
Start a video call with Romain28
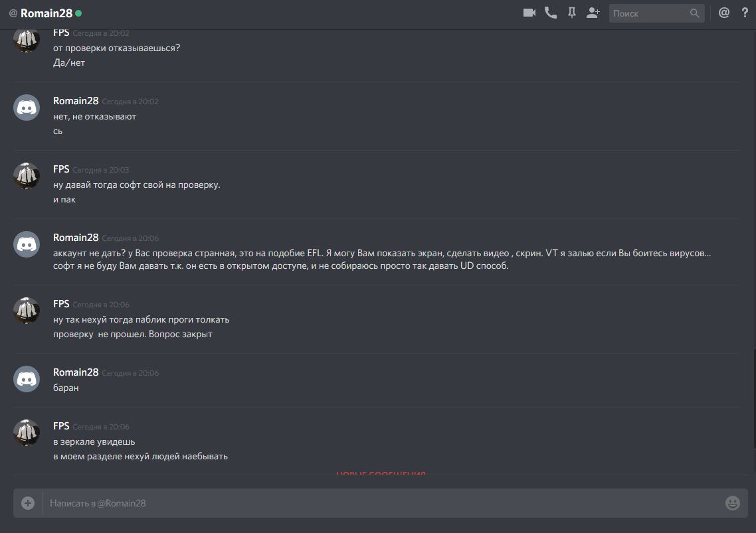(x=529, y=13)
